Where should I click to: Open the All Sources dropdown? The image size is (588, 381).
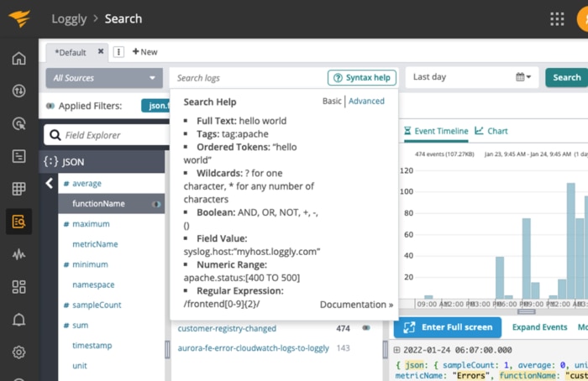[104, 78]
